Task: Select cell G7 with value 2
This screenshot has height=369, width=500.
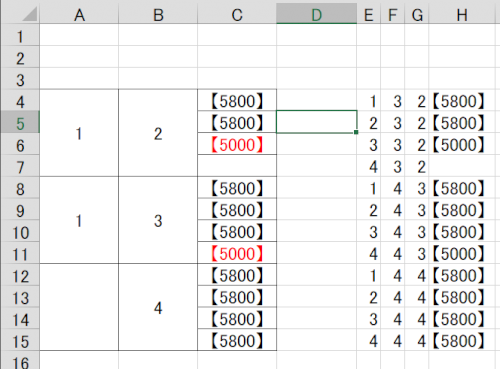Action: pyautogui.click(x=417, y=166)
